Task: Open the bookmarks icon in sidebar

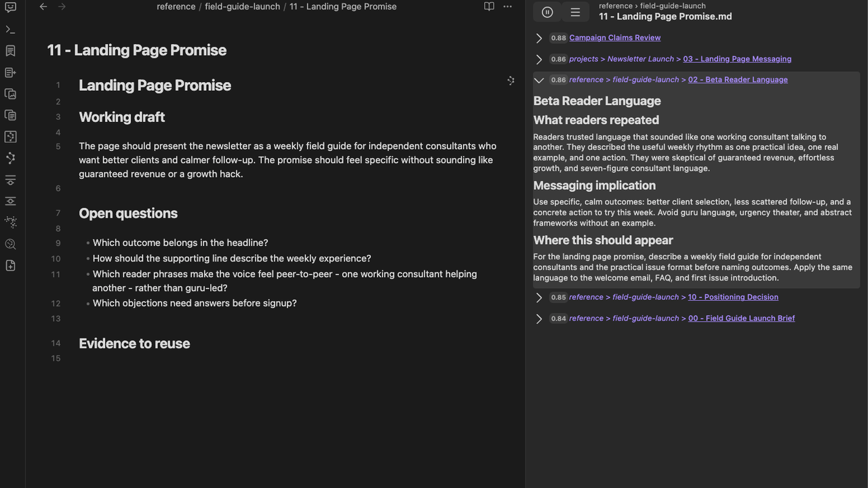Action: [10, 51]
